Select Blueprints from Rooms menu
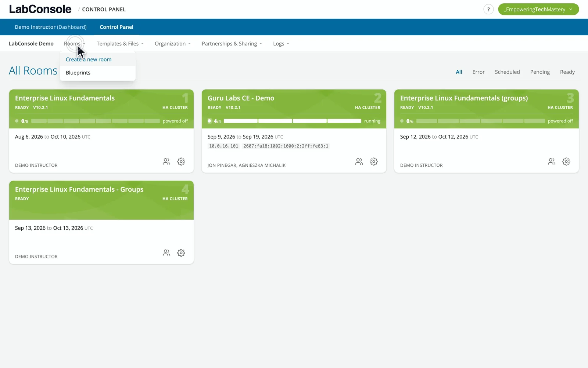This screenshot has width=588, height=368. [98, 73]
